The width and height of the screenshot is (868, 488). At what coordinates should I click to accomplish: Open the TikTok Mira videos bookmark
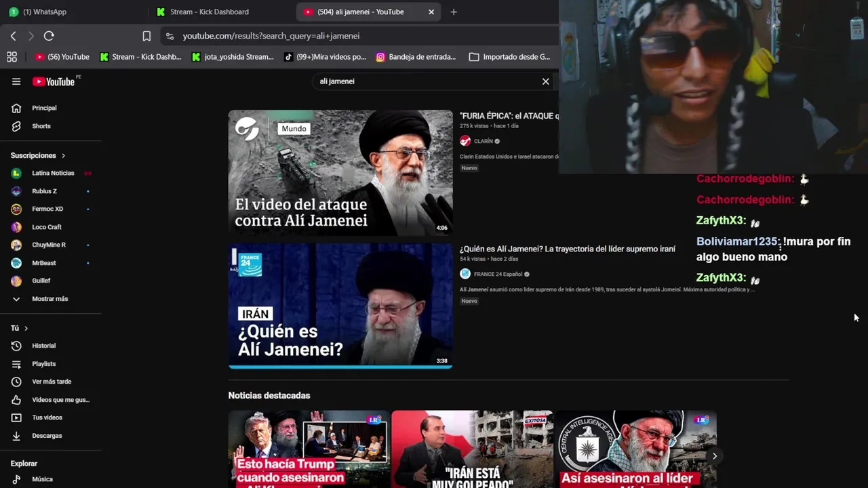pos(325,57)
